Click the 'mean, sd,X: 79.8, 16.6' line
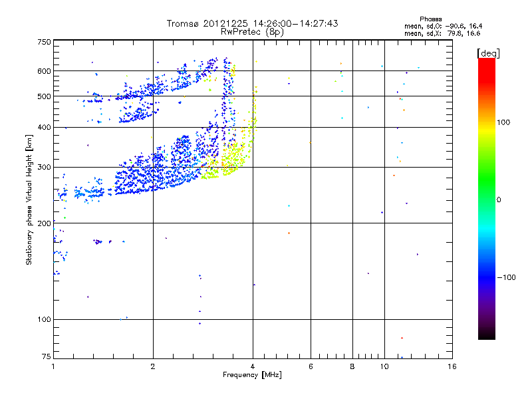Viewport: 532px width, 399px height. pyautogui.click(x=442, y=33)
